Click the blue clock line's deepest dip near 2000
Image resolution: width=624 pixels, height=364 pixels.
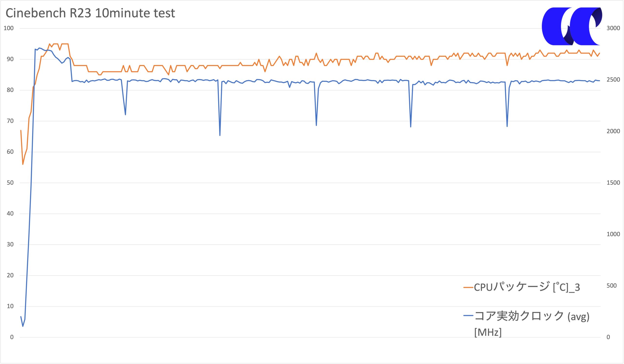click(x=220, y=135)
